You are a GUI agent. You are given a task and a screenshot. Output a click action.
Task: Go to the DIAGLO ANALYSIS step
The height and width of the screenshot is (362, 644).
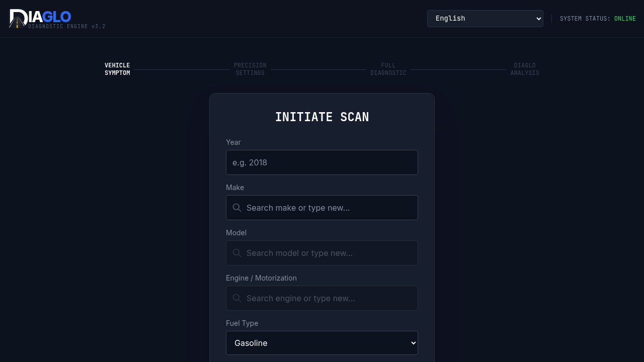tap(525, 69)
